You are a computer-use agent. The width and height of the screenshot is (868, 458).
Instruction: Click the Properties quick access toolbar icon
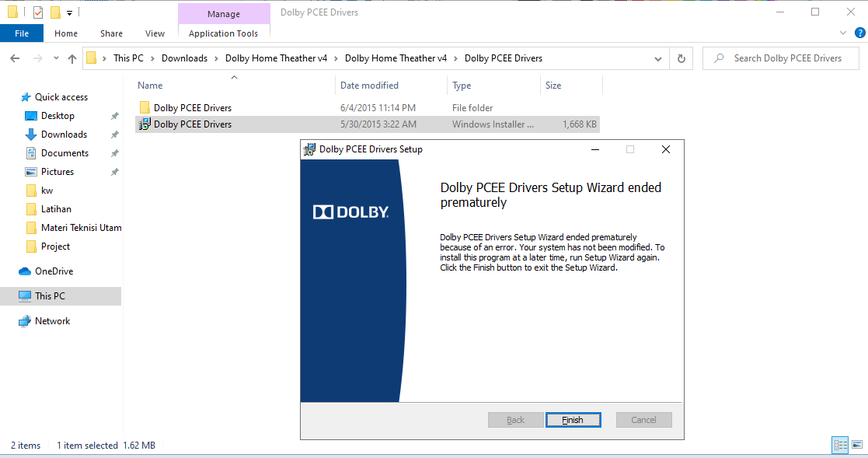(x=37, y=12)
